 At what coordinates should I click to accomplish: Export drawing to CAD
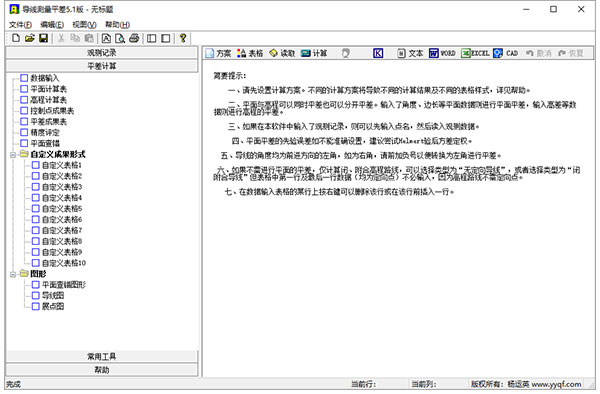[505, 53]
